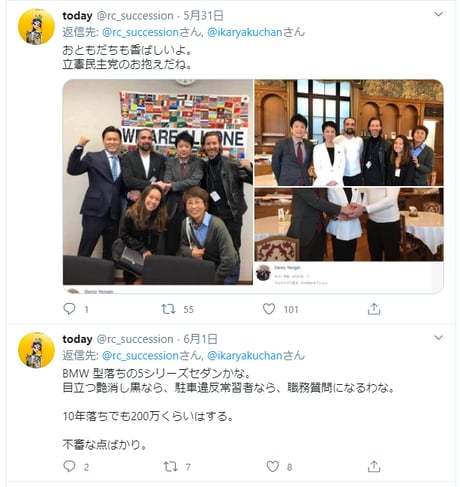Like the BMW tweet with 8 likes
The width and height of the screenshot is (460, 487).
click(272, 466)
